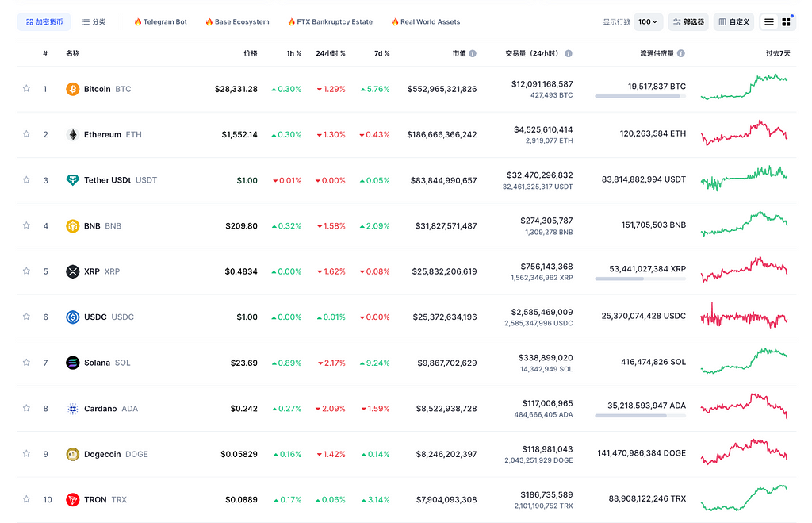Click the TRON coin logo
Image resolution: width=812 pixels, height=523 pixels.
72,500
